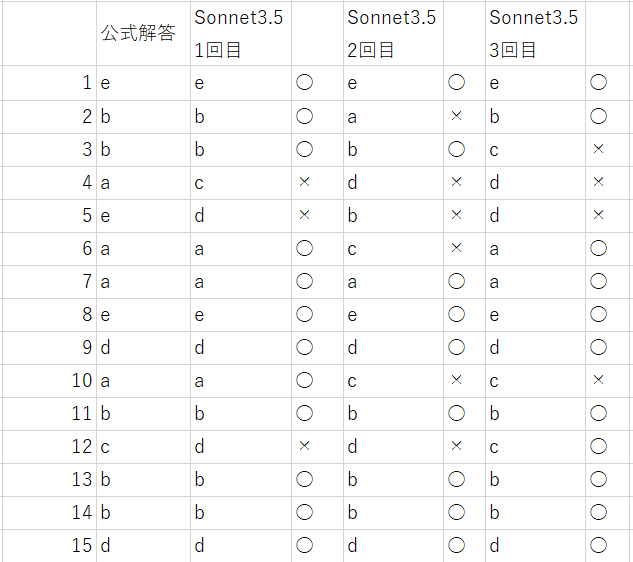This screenshot has width=633, height=562.
Task: Select the Sonnet3.5 1回目 header cell
Action: [x=241, y=34]
